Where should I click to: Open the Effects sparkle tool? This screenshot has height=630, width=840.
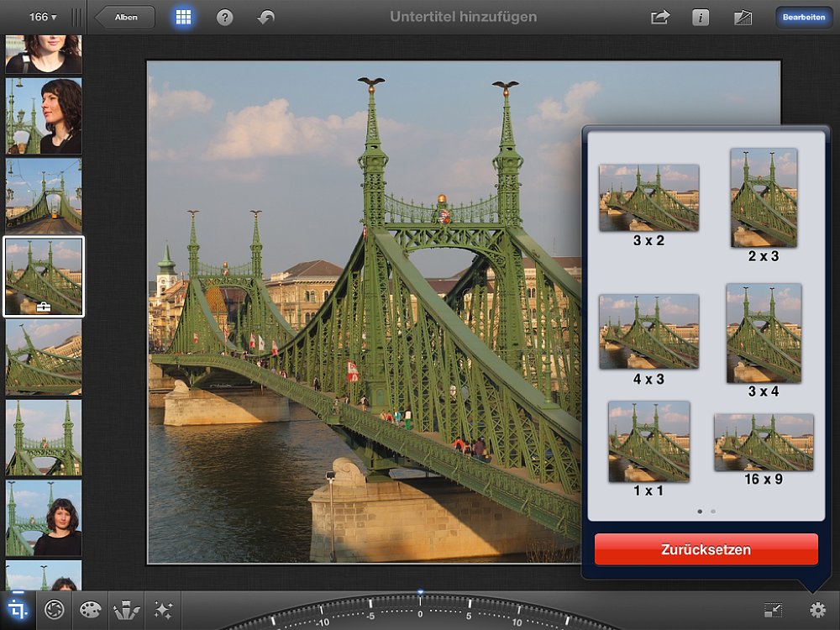(163, 610)
